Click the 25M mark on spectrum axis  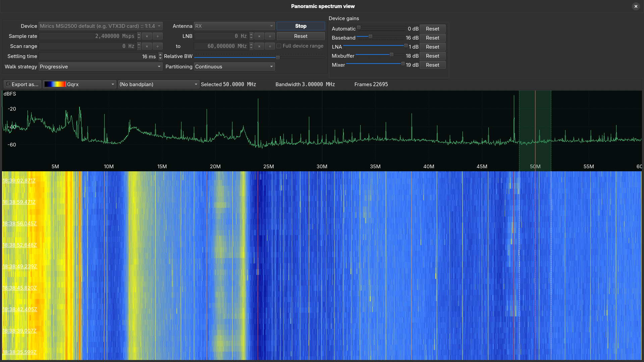point(268,167)
